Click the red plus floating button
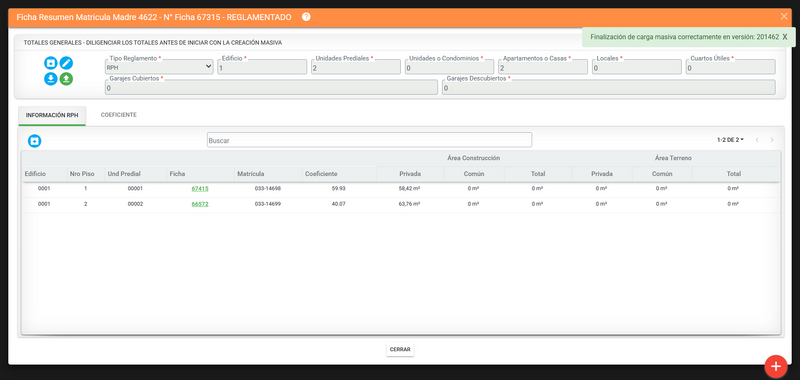Viewport: 800px width, 380px height. click(x=776, y=366)
